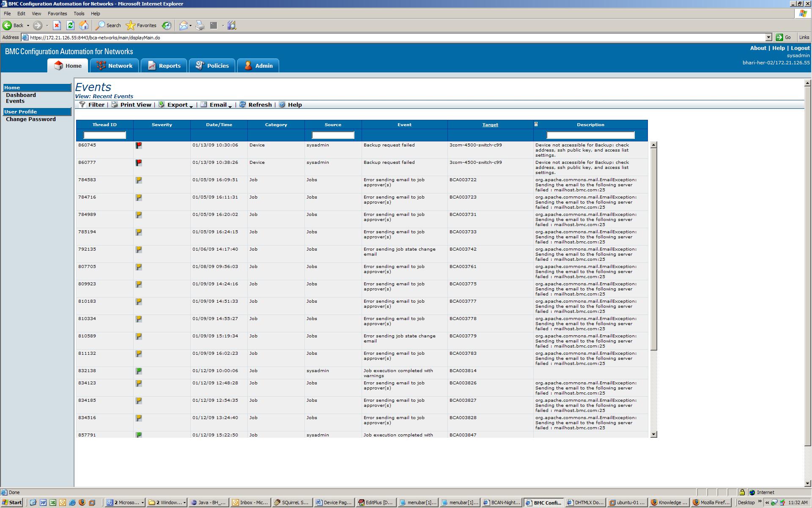This screenshot has width=812, height=508.
Task: Click the Filter funnel icon
Action: 82,105
